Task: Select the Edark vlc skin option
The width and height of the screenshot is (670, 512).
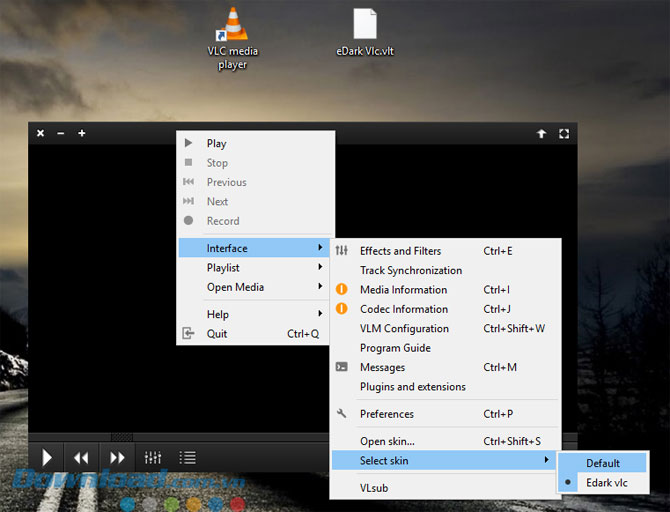Action: (603, 483)
